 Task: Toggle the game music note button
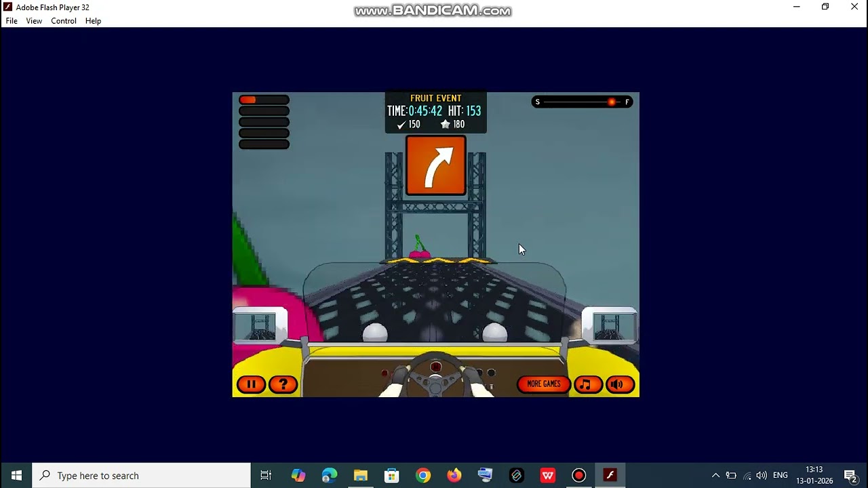point(587,384)
